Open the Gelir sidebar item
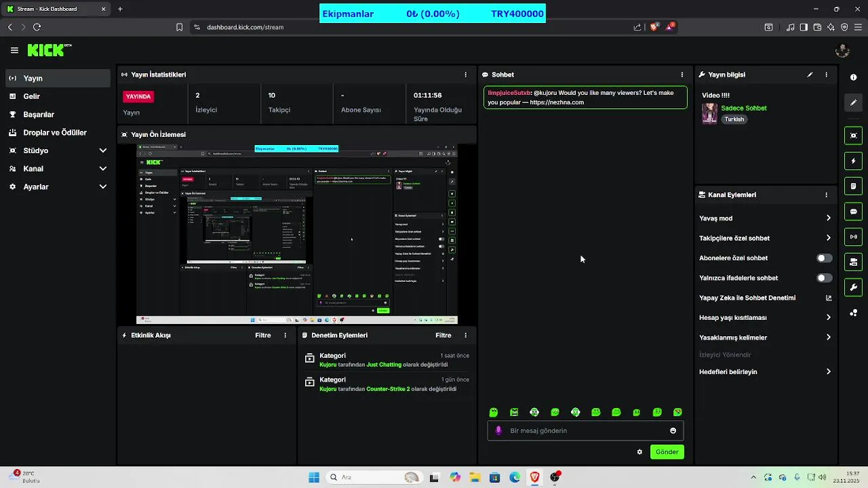The height and width of the screenshot is (488, 868). coord(58,96)
